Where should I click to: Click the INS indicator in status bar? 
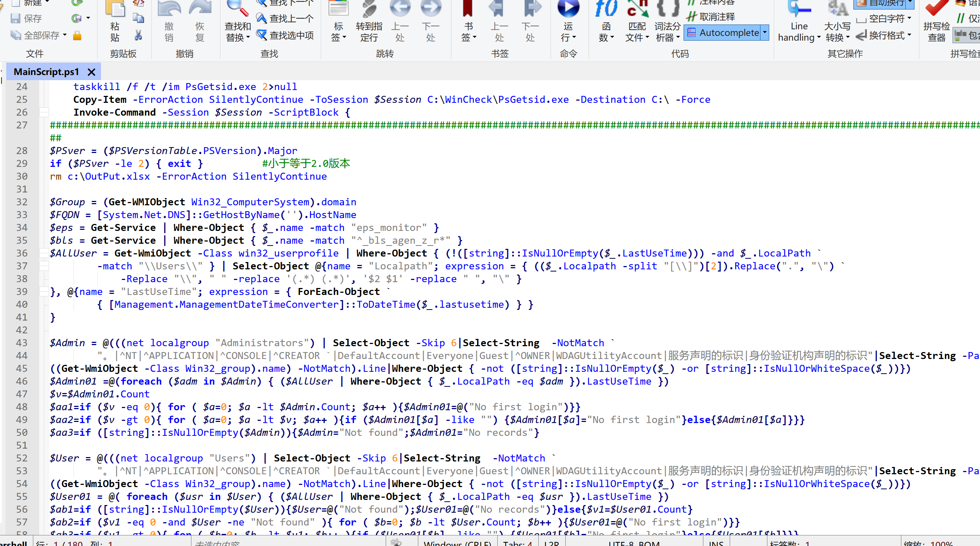(x=716, y=543)
